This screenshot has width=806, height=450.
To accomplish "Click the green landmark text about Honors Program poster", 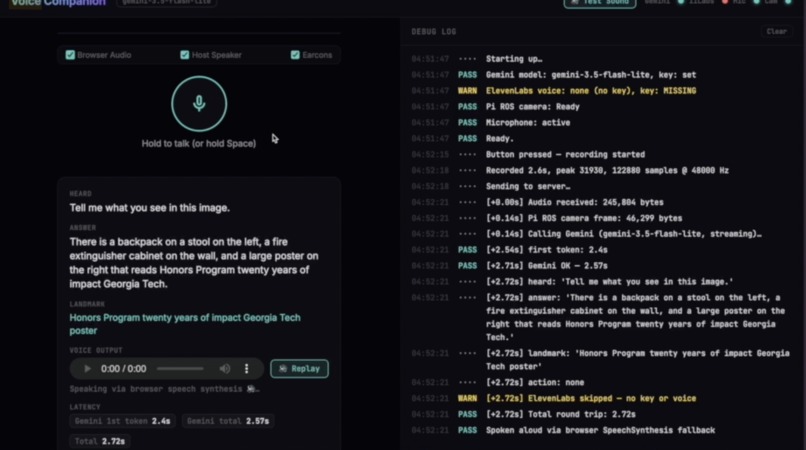I will (185, 324).
